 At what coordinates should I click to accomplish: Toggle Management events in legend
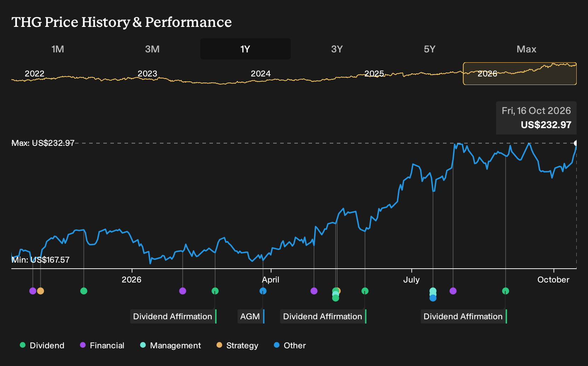click(x=171, y=345)
